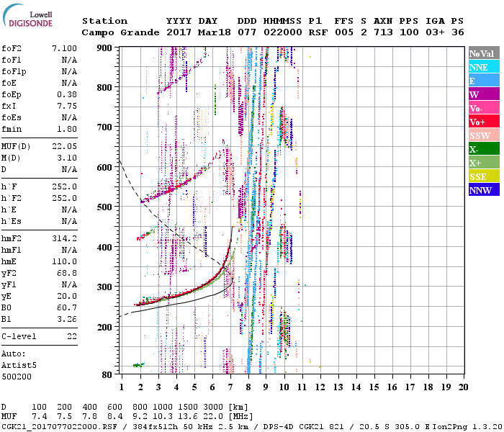The width and height of the screenshot is (504, 432).
Task: Click the AXN value 713
Action: [383, 32]
